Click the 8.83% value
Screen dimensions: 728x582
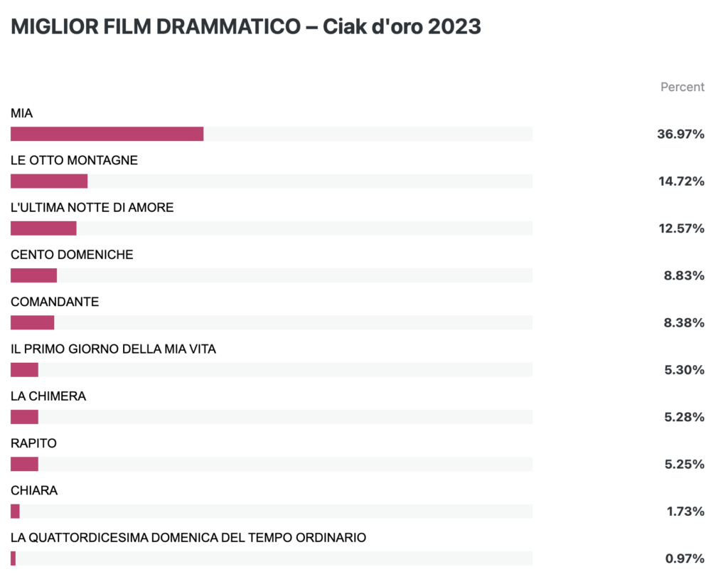[684, 275]
